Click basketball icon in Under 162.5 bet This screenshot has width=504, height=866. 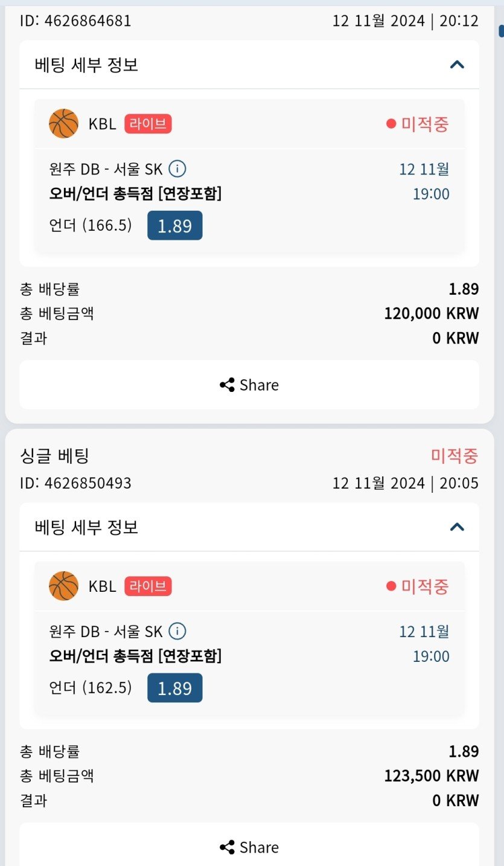tap(63, 586)
